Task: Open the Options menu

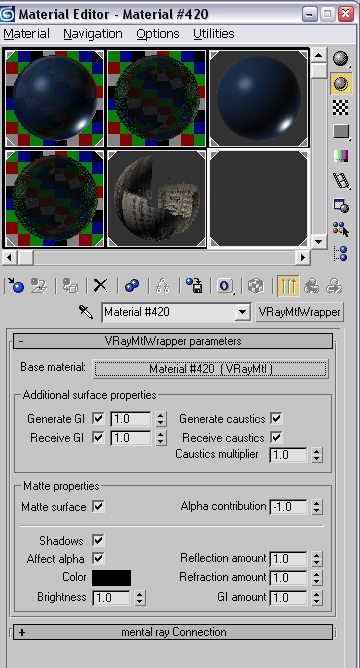Action: [x=158, y=34]
